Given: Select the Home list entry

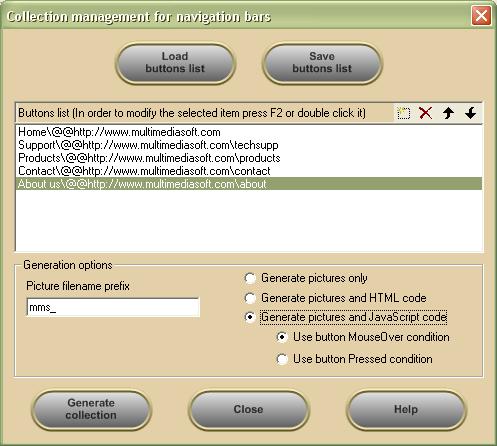Looking at the screenshot, I should click(x=249, y=132).
